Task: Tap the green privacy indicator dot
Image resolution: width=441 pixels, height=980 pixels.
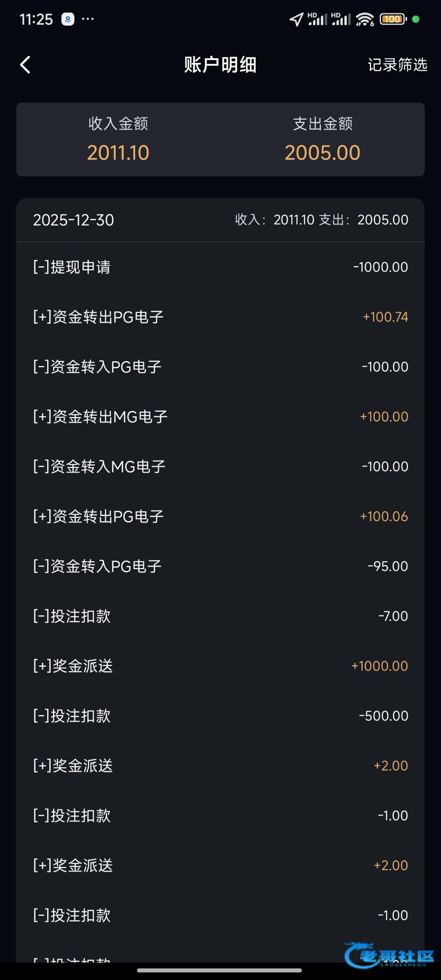Action: [416, 19]
